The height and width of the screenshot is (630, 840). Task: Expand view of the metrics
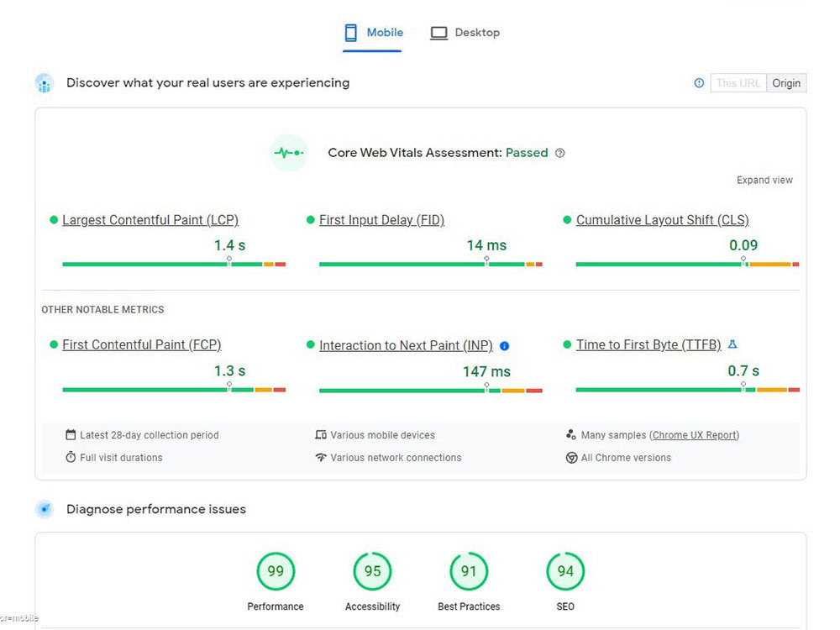click(764, 180)
